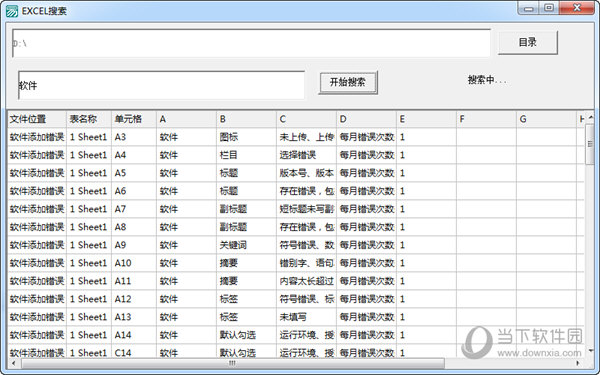The image size is (600, 375).
Task: Select the 单元格 column header
Action: (134, 119)
